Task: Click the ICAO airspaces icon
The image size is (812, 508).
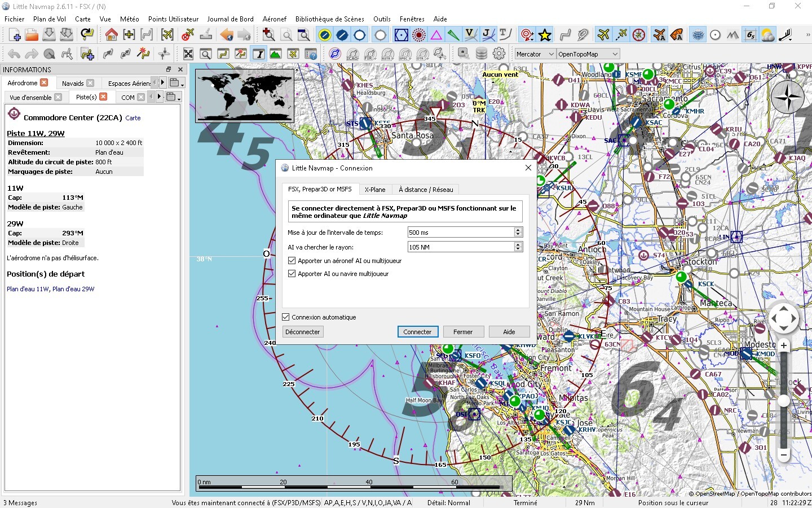Action: (352, 54)
